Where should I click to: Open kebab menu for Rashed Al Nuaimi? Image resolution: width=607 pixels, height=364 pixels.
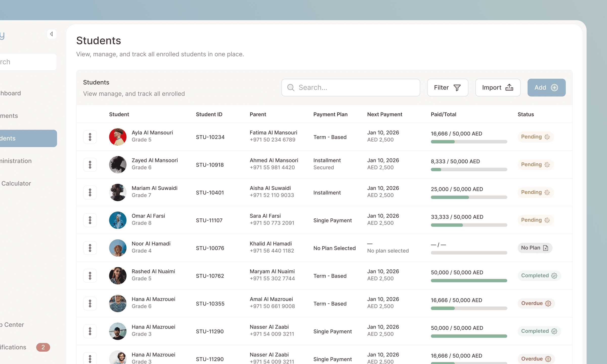click(90, 276)
